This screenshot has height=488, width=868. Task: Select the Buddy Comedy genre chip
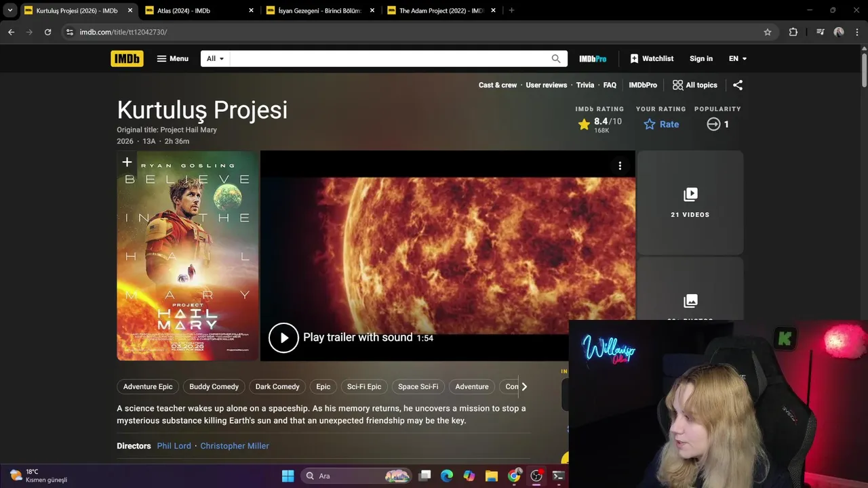tap(214, 386)
